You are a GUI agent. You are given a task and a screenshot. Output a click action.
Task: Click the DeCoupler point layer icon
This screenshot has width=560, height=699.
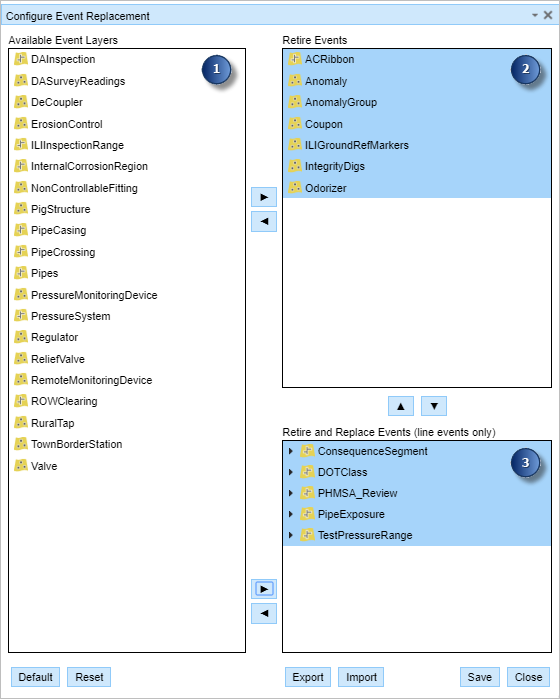tap(21, 102)
